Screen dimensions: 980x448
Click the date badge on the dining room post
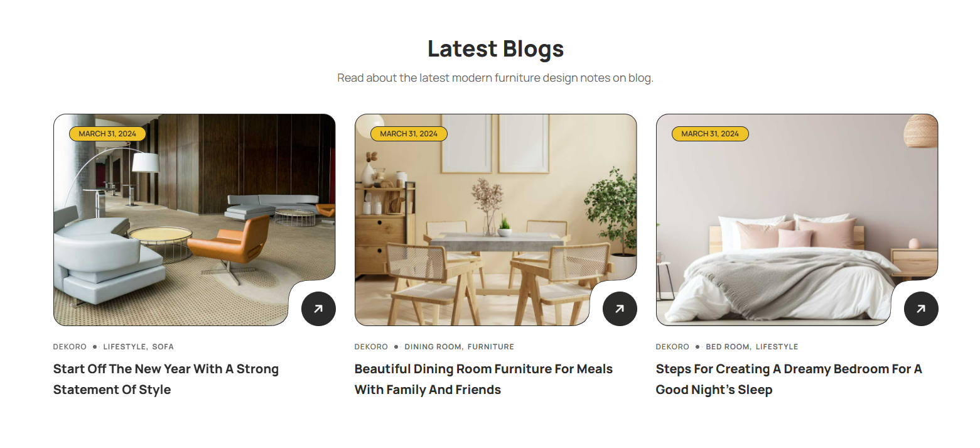pos(409,134)
